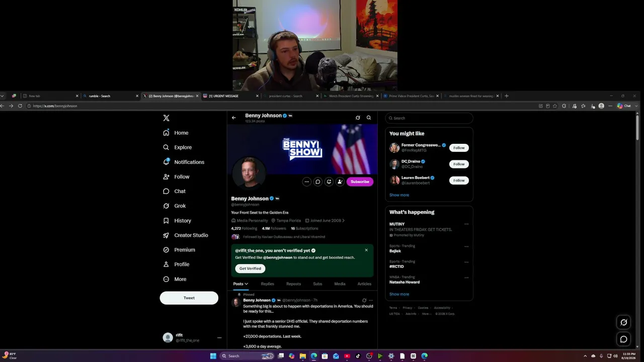Switch to the Articles tab
644x362 pixels.
364,284
